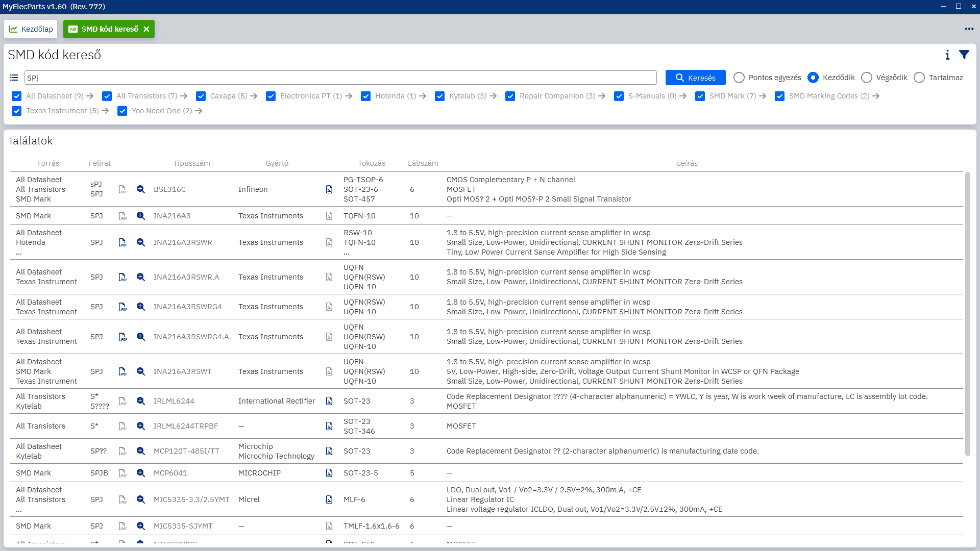The image size is (980, 551).
Task: Switch to the Kezdőlap tab
Action: (x=31, y=29)
